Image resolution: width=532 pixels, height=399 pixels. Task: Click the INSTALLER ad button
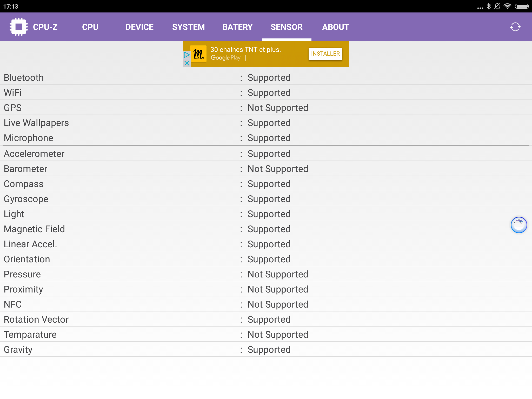(x=325, y=54)
